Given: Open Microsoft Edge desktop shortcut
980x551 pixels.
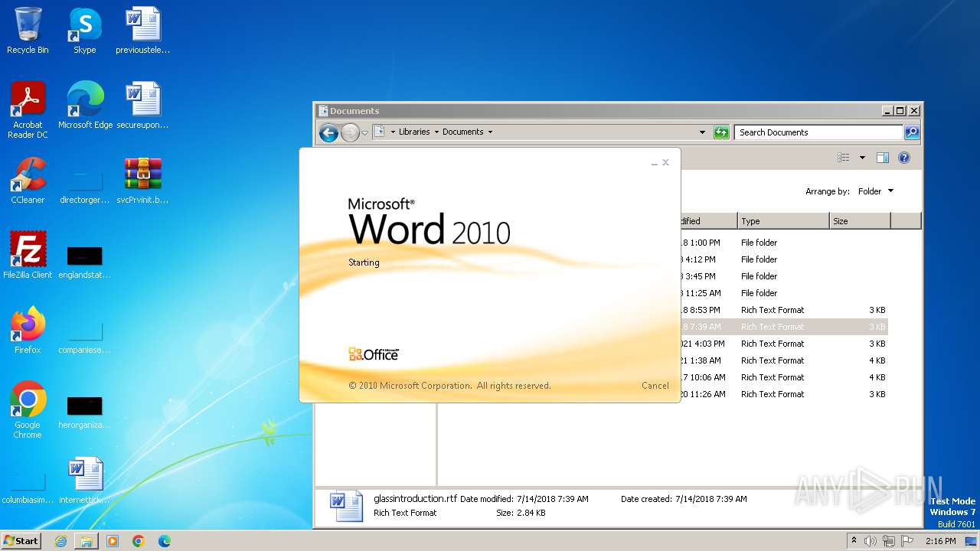Looking at the screenshot, I should point(84,105).
